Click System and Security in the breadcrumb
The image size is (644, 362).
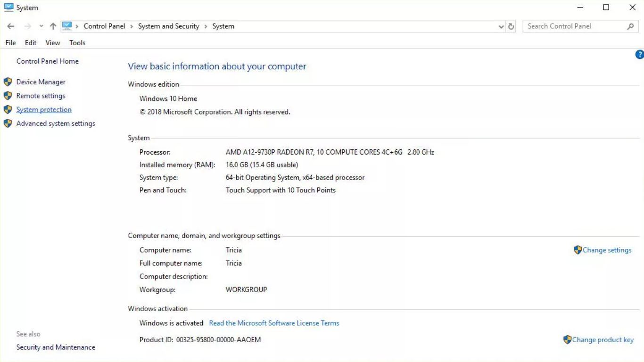[169, 26]
